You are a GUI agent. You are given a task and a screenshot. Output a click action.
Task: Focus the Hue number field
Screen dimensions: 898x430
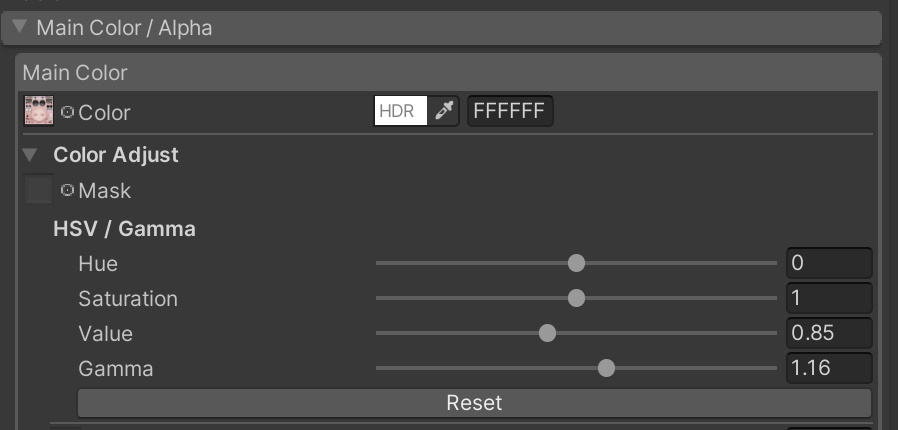(x=829, y=263)
